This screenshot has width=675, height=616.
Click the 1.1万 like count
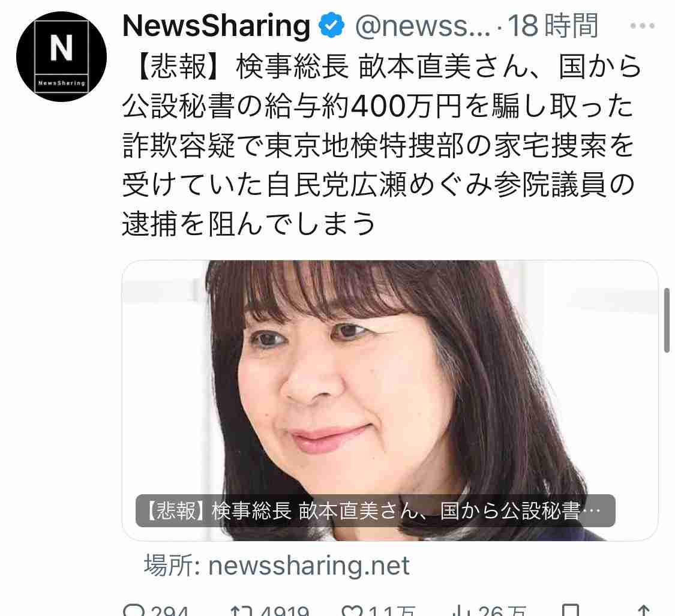pos(392,611)
